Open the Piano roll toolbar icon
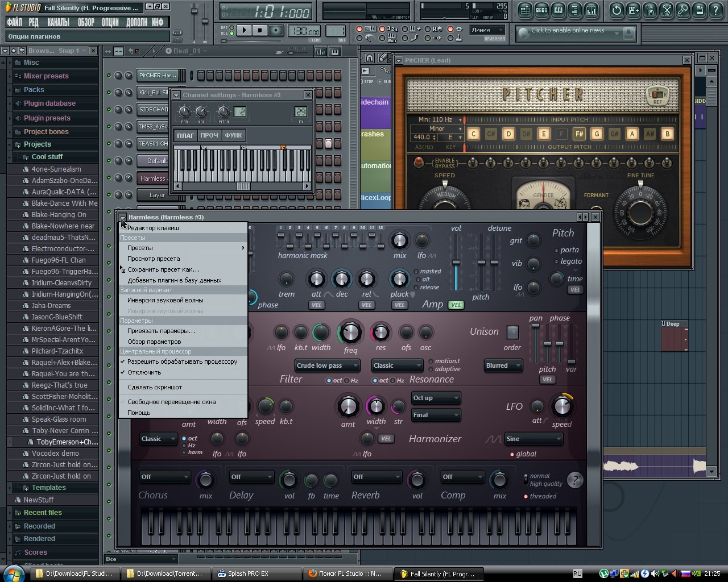 tap(559, 10)
